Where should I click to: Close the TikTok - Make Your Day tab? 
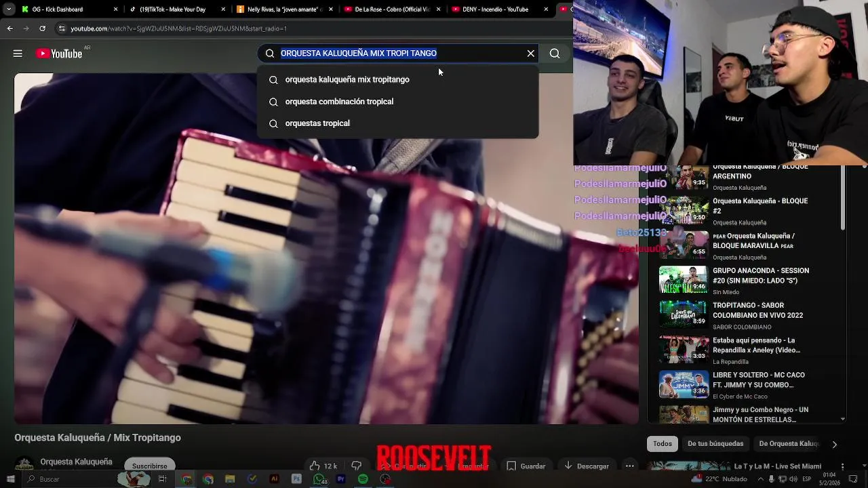[x=222, y=9]
